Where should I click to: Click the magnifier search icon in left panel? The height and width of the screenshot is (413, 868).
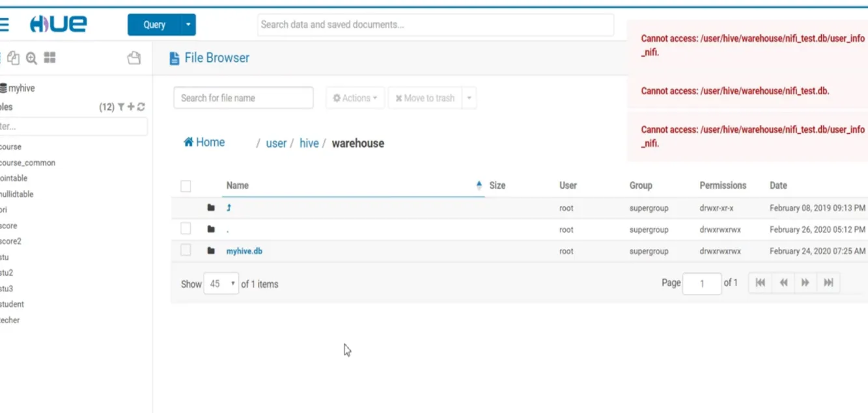coord(31,58)
